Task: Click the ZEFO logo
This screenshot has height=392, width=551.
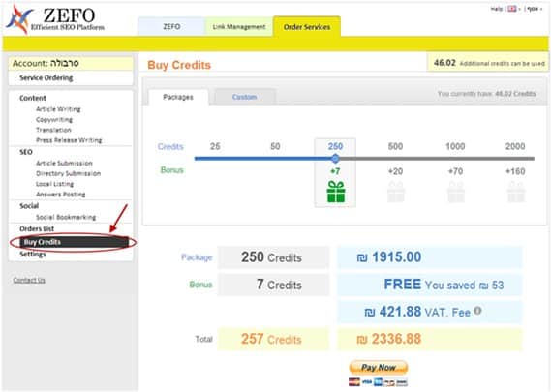Action: [55, 19]
